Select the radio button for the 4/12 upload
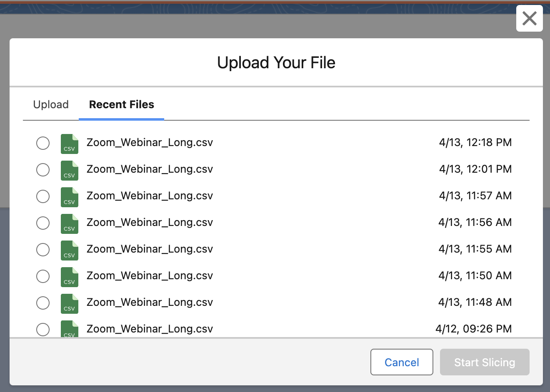The width and height of the screenshot is (550, 392). pos(43,330)
